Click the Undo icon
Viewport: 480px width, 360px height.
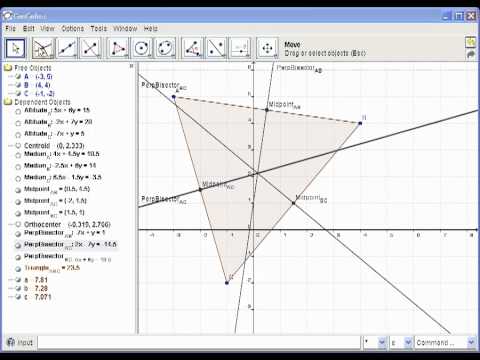471,42
